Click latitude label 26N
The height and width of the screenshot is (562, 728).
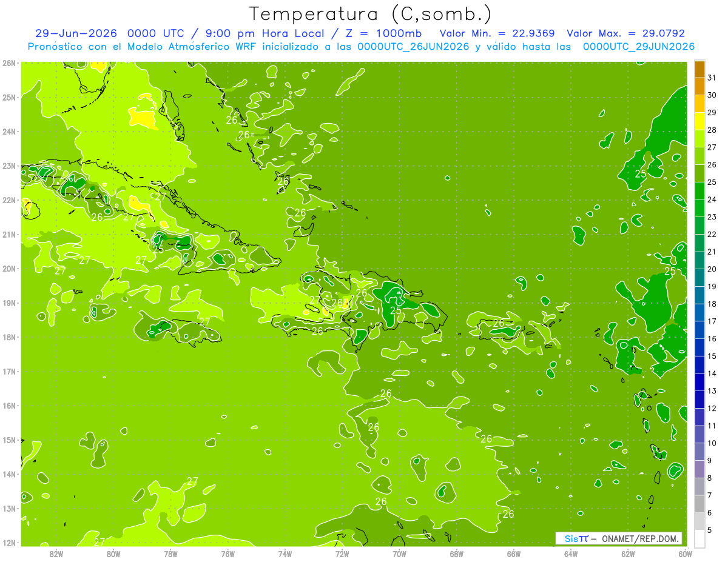8,63
